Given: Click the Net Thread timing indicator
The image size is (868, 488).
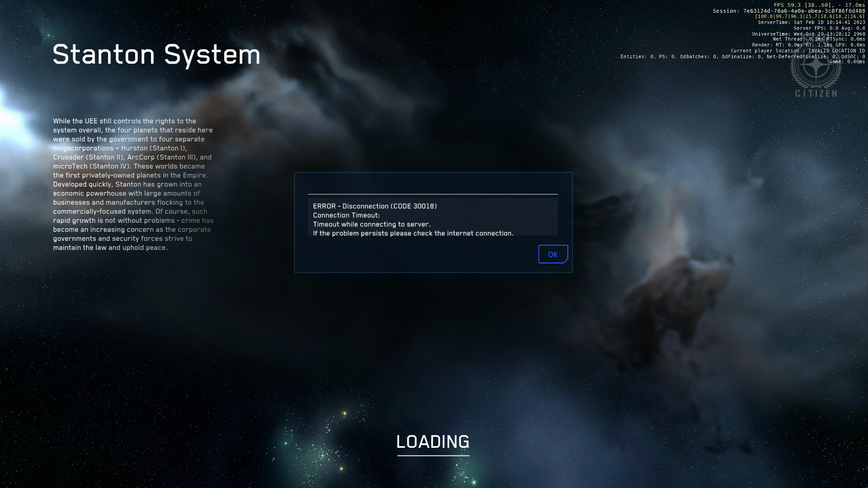Looking at the screenshot, I should click(x=818, y=39).
